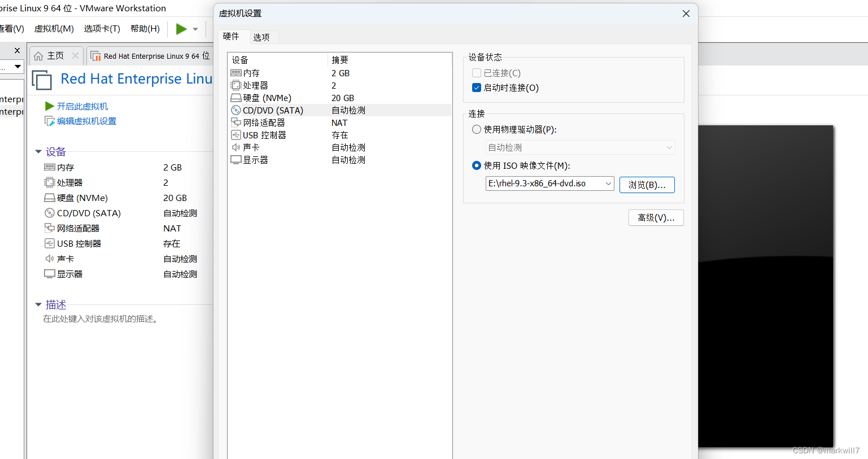Click the CD/DVD disc icon in dialog list
The height and width of the screenshot is (459, 868).
click(x=236, y=110)
